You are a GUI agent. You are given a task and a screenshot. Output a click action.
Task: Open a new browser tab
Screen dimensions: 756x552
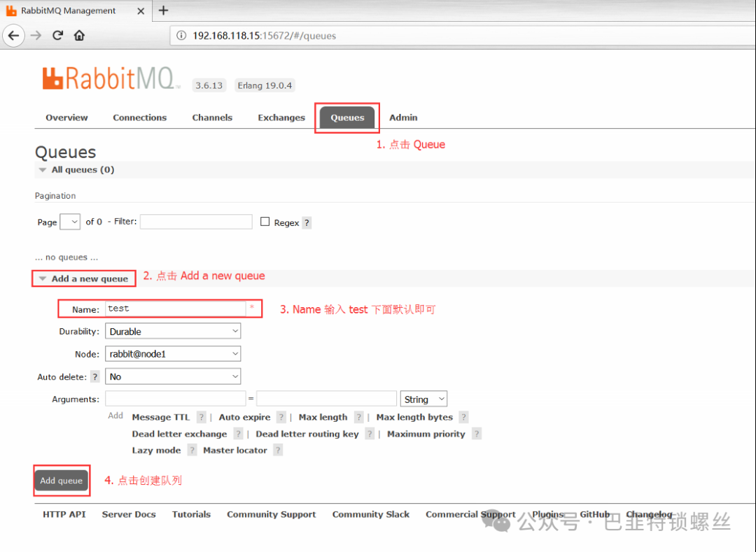click(163, 10)
